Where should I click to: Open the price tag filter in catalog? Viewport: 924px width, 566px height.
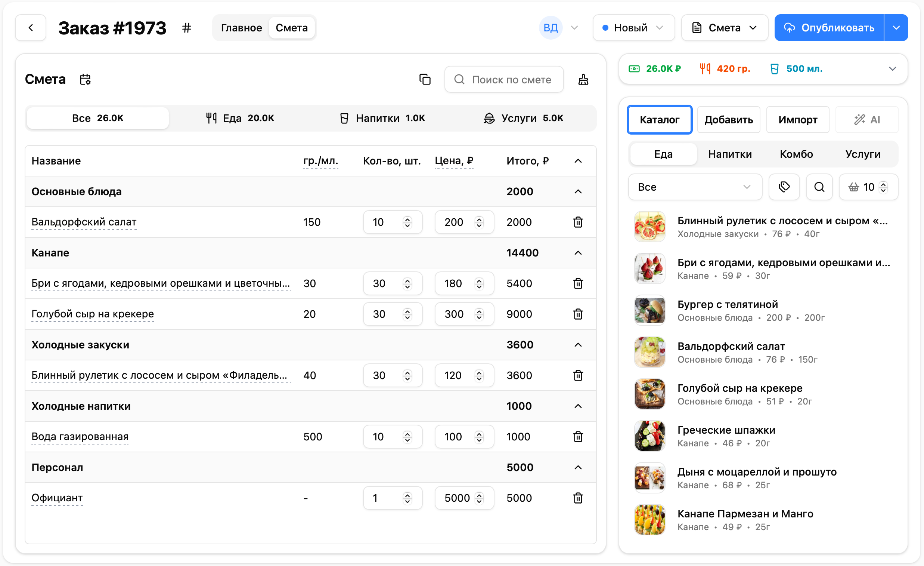tap(784, 187)
